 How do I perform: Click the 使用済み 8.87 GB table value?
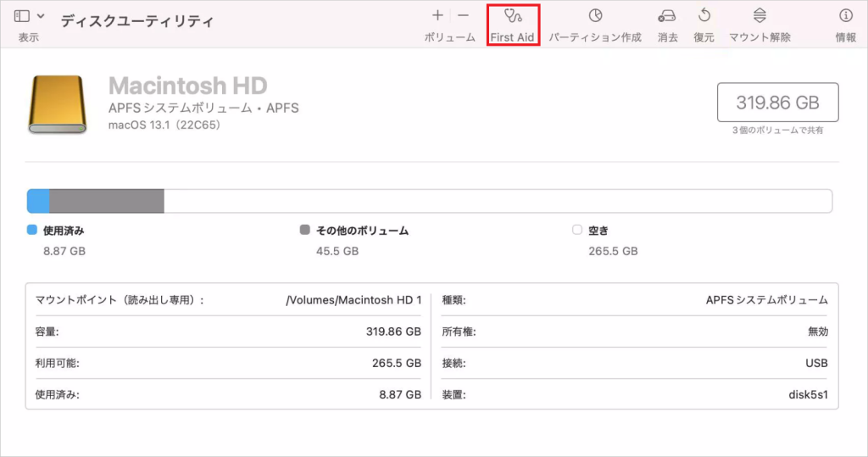click(400, 395)
